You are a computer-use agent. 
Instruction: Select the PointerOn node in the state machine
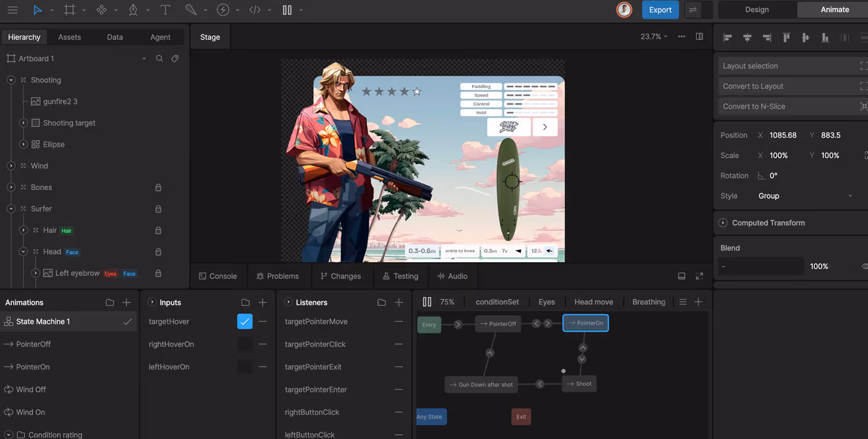(585, 323)
